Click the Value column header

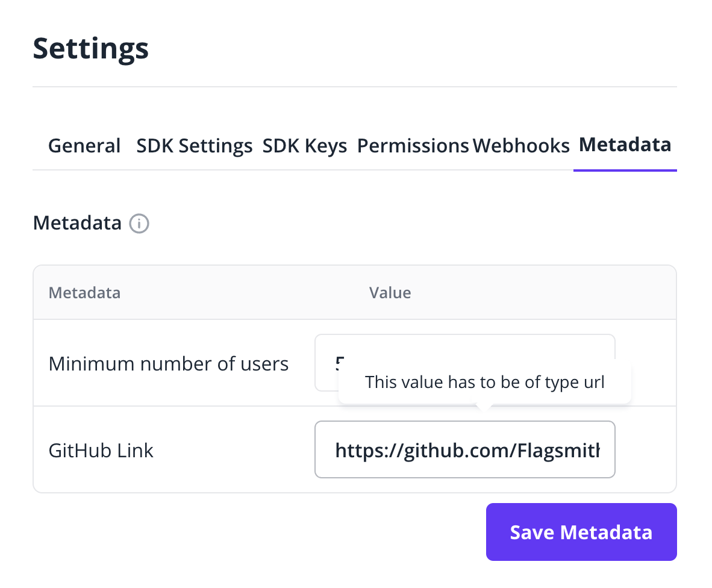point(390,293)
